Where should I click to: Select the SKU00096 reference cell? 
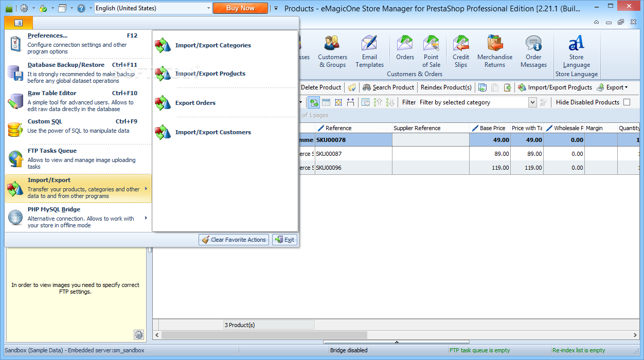point(353,168)
